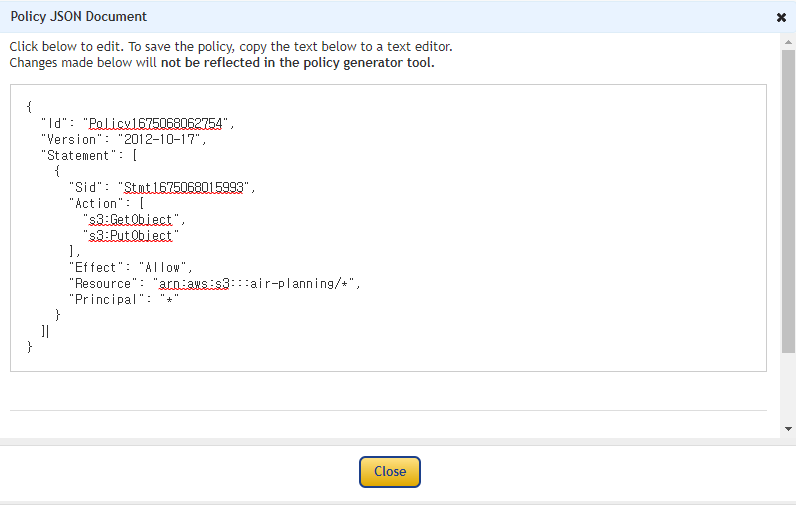Click the "Principal": "*" line
Viewport: 796px width, 505px height.
click(x=124, y=299)
